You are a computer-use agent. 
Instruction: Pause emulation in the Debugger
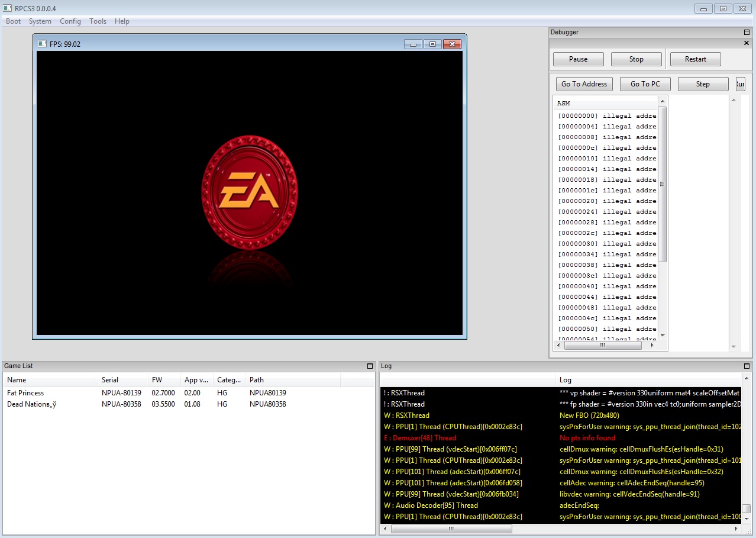tap(578, 59)
